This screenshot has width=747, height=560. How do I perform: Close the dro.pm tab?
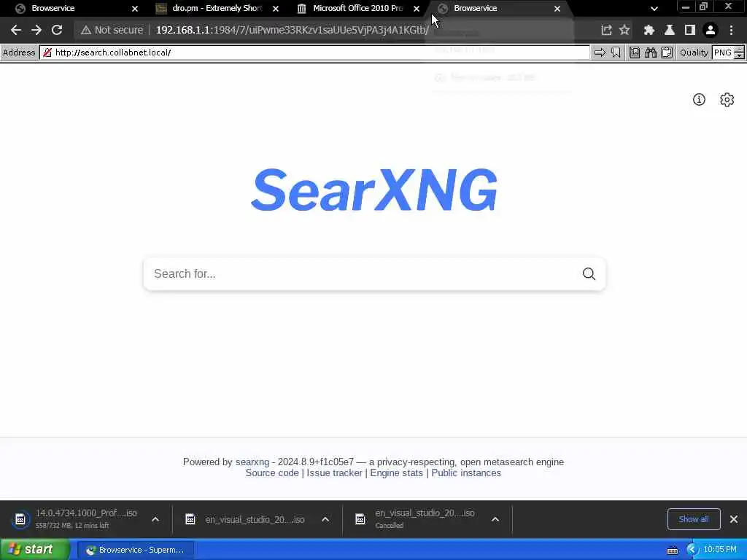[x=275, y=9]
